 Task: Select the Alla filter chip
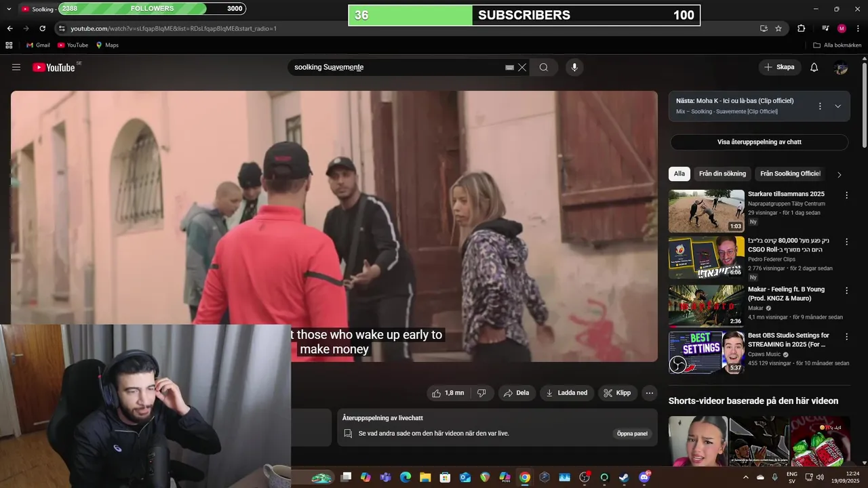click(x=679, y=174)
